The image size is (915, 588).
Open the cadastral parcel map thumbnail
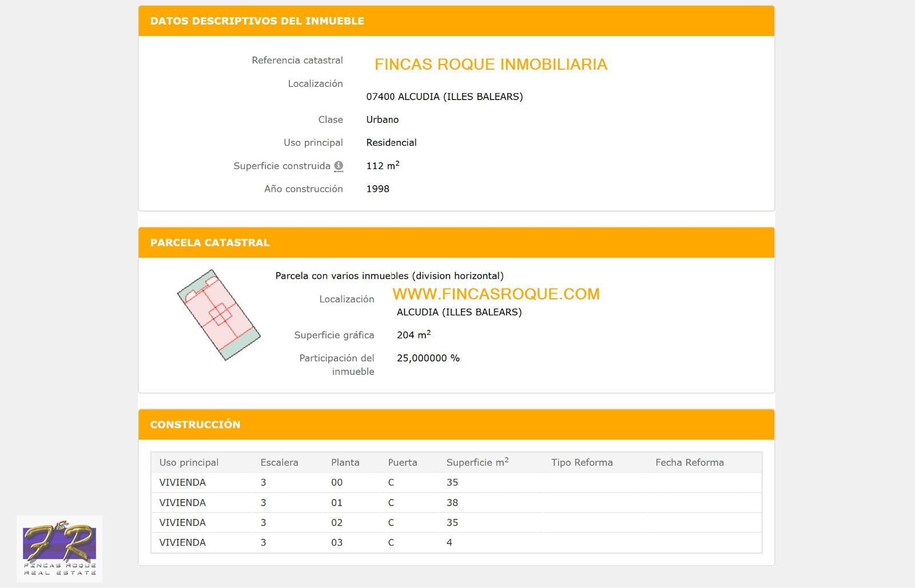[x=218, y=315]
